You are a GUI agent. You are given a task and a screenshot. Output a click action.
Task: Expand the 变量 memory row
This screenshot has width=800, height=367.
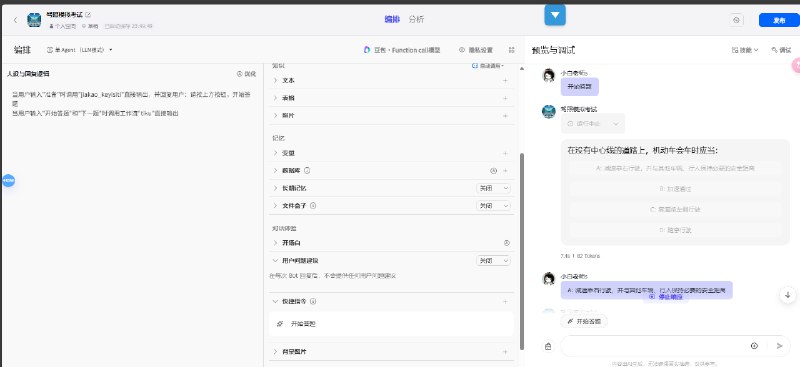point(276,153)
